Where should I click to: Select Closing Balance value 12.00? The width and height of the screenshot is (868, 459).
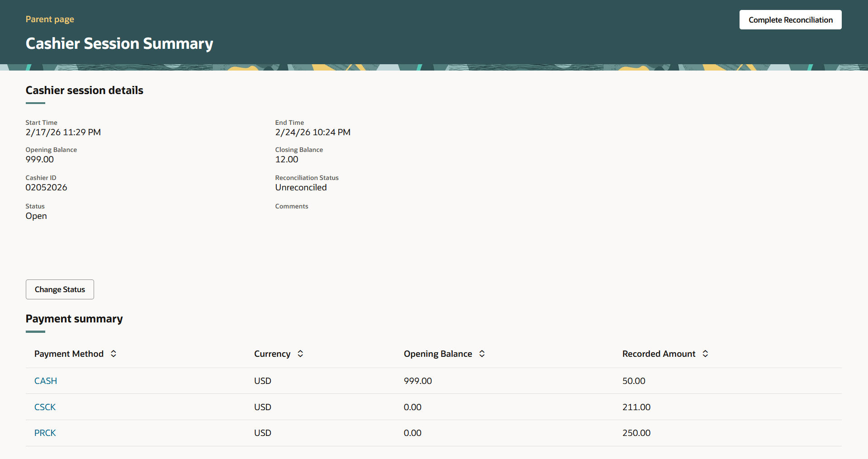(287, 159)
